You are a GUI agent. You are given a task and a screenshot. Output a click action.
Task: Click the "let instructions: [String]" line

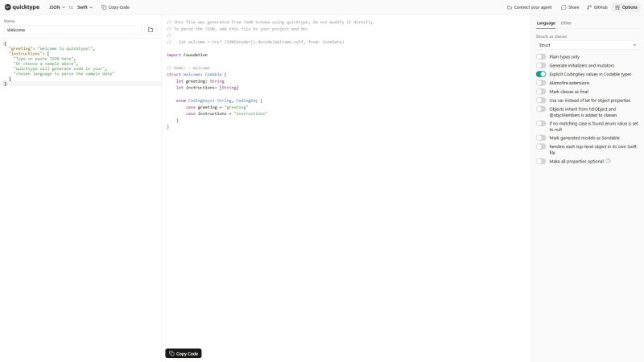(x=208, y=88)
